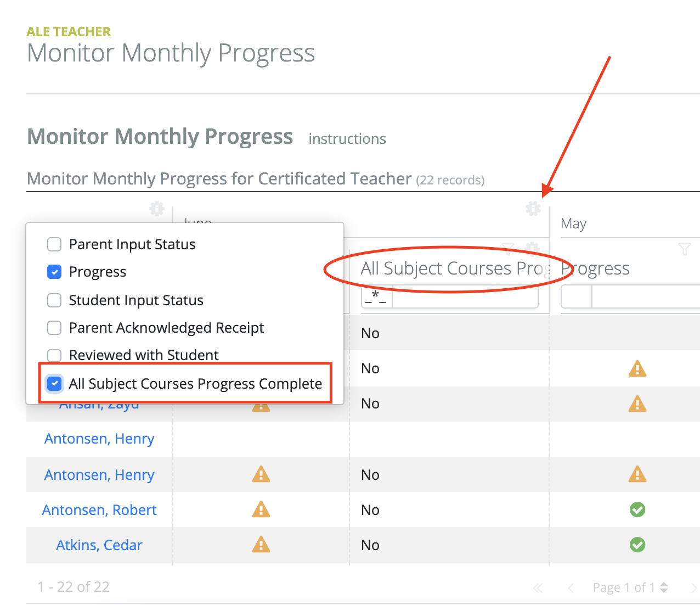Click Antonsen, Robert's June warning triangle

pyautogui.click(x=261, y=509)
